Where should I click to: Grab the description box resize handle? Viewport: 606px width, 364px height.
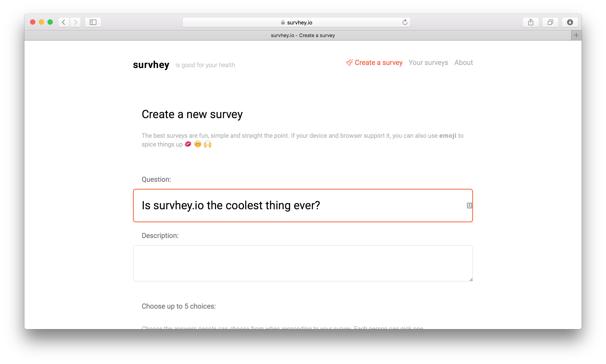pyautogui.click(x=471, y=280)
